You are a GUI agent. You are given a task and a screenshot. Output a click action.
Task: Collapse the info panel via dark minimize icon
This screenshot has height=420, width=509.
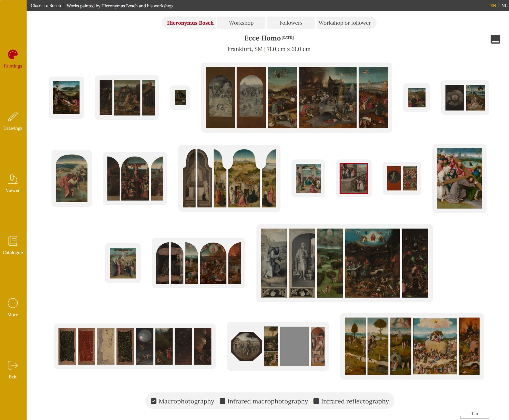(x=495, y=39)
